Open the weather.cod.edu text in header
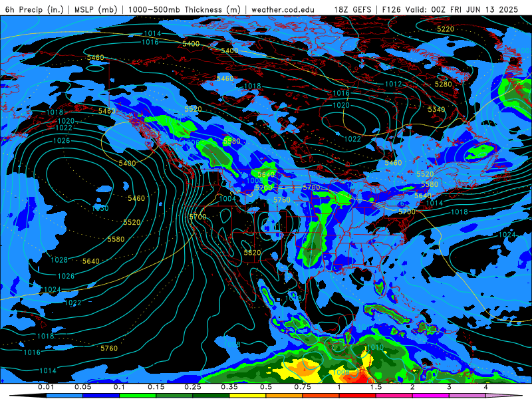 (283, 9)
